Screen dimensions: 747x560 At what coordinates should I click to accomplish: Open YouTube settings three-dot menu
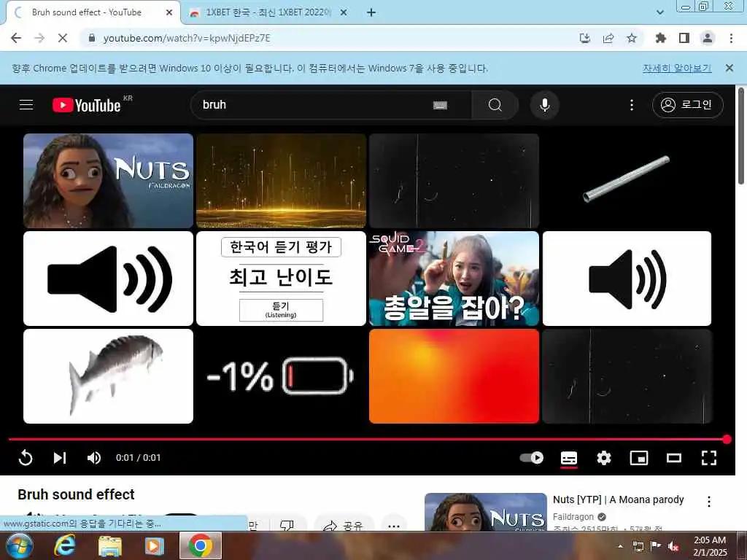click(632, 105)
